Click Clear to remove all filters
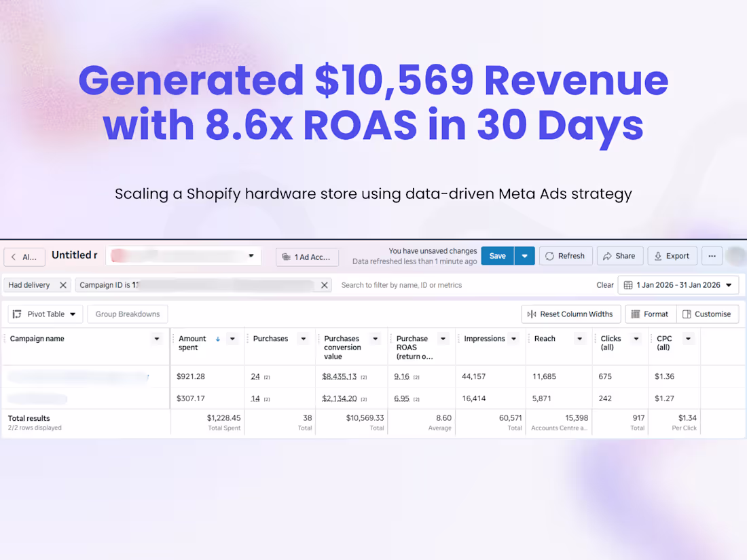This screenshot has width=747, height=560. [604, 284]
